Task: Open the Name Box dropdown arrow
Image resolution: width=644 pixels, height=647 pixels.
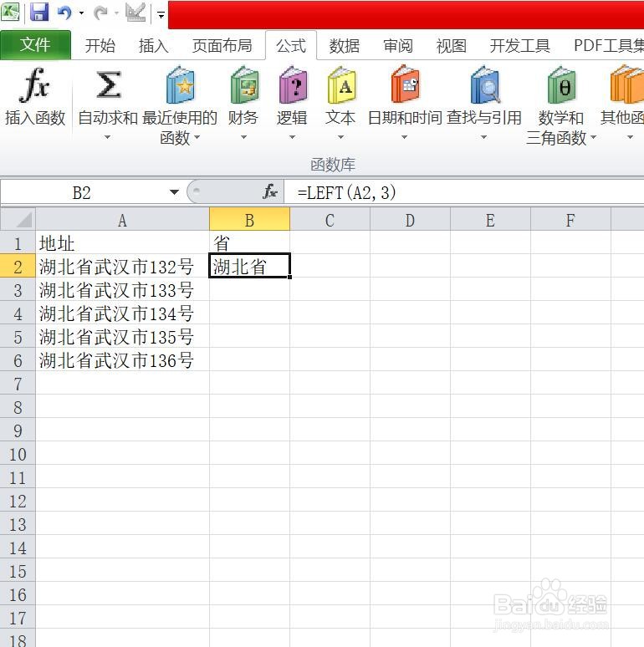Action: [x=175, y=192]
